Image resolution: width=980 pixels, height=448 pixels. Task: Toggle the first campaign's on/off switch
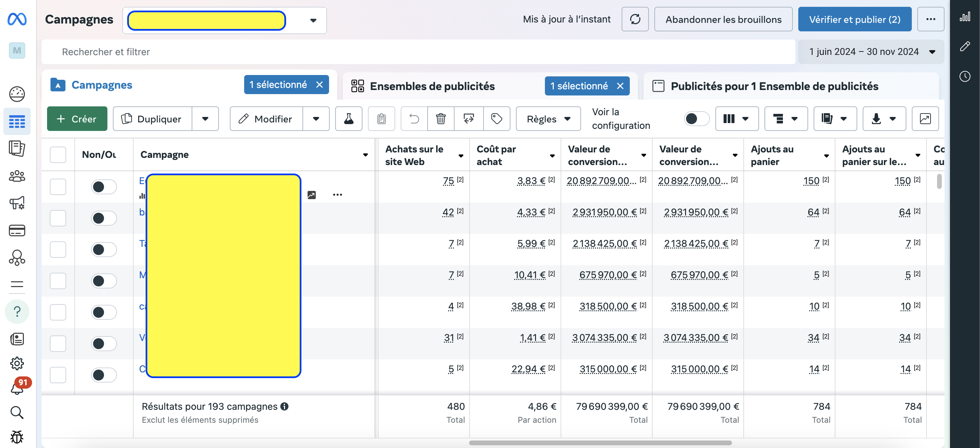(103, 187)
